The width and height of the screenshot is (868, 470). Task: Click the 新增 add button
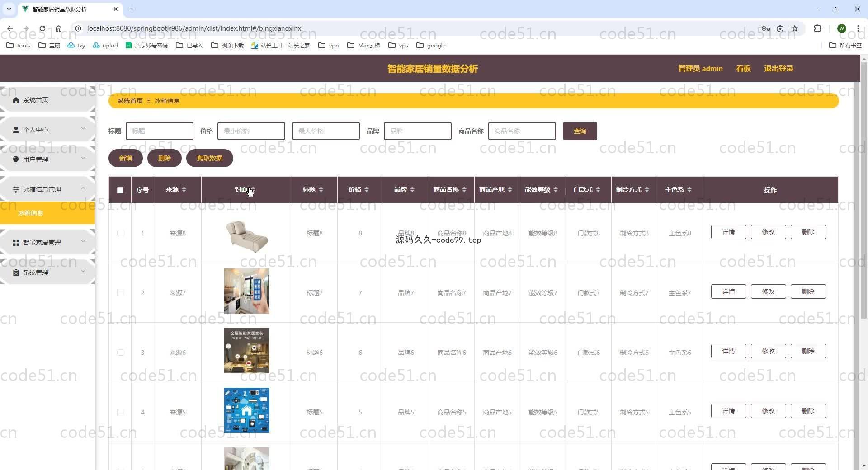pos(126,158)
